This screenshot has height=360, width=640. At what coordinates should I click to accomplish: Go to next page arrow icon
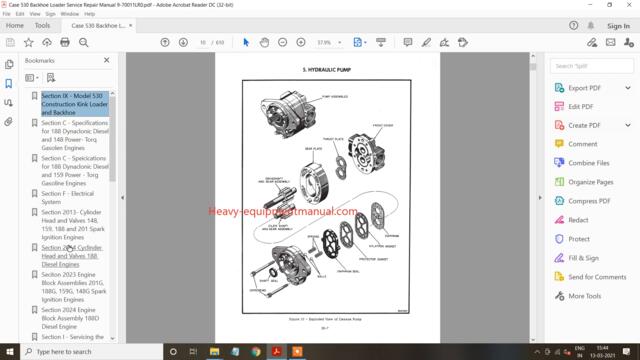point(183,42)
